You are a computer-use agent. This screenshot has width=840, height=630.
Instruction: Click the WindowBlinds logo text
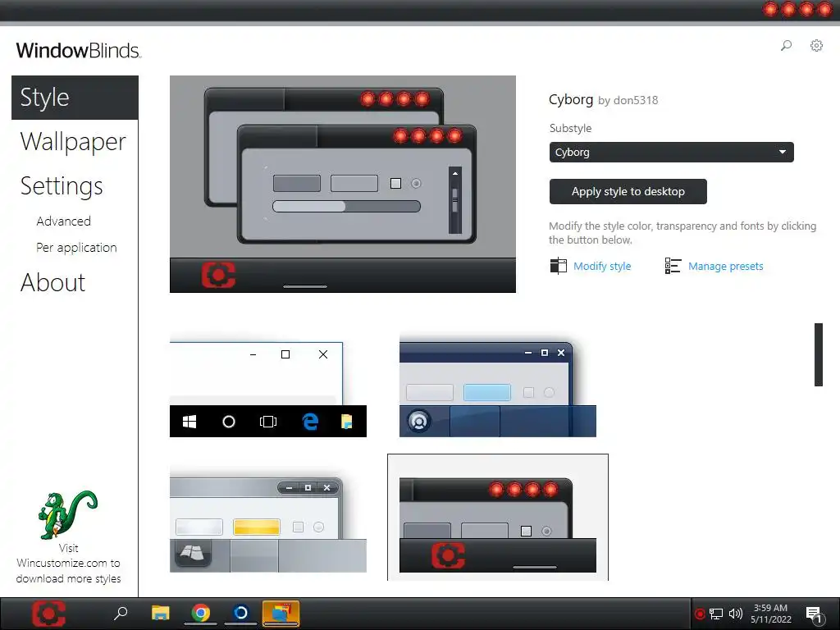coord(78,50)
